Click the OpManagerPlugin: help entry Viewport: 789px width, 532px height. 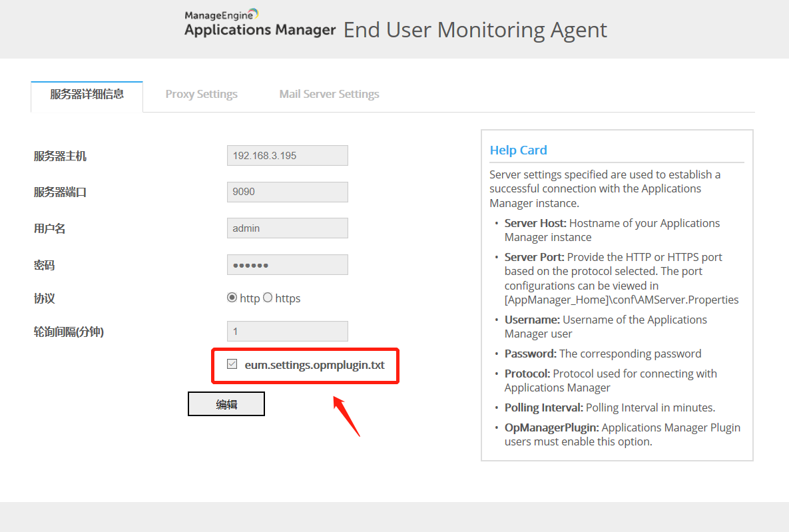(623, 434)
